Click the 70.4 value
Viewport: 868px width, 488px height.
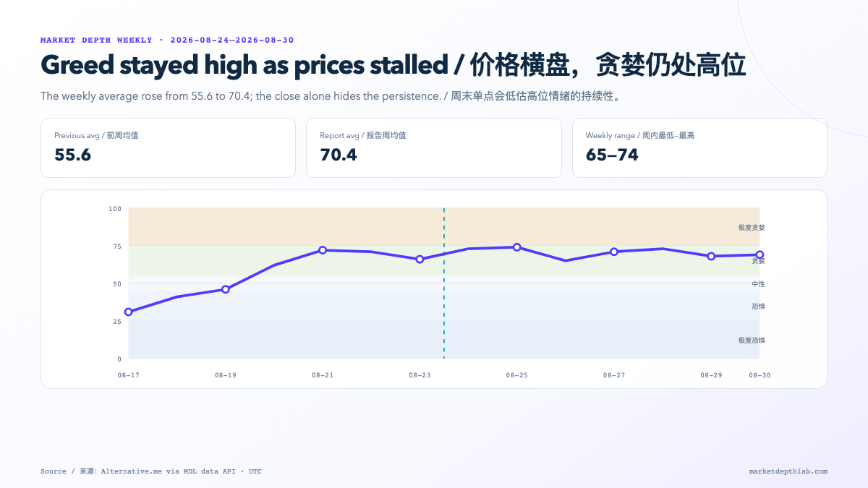point(339,155)
